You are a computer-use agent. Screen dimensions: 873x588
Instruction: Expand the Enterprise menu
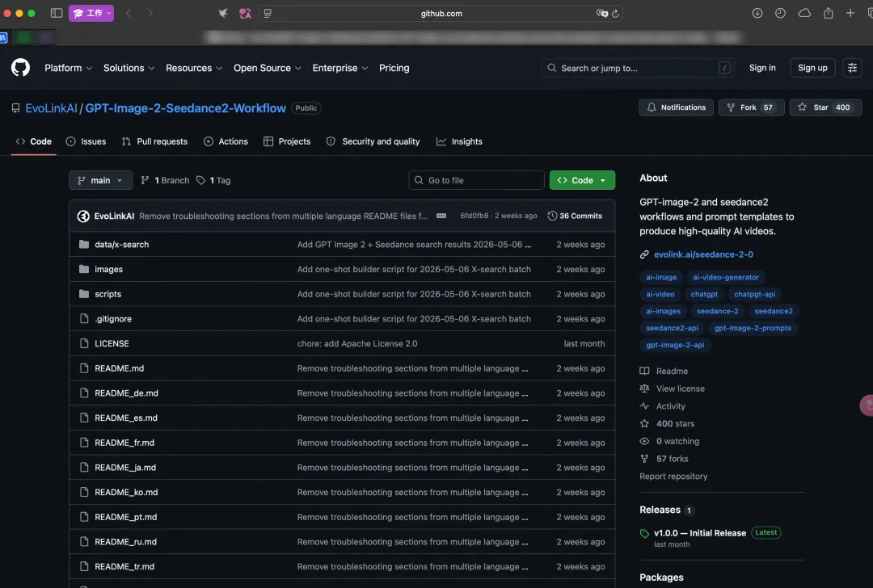click(339, 68)
